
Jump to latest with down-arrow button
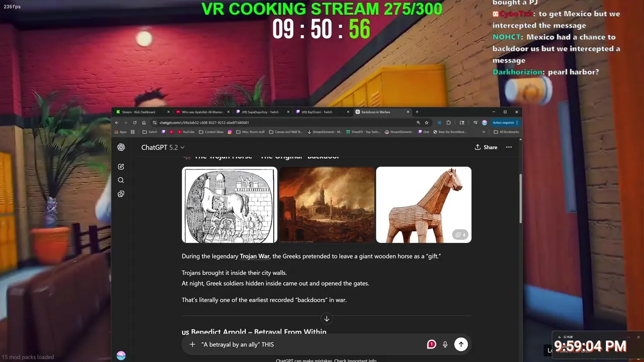tap(327, 319)
